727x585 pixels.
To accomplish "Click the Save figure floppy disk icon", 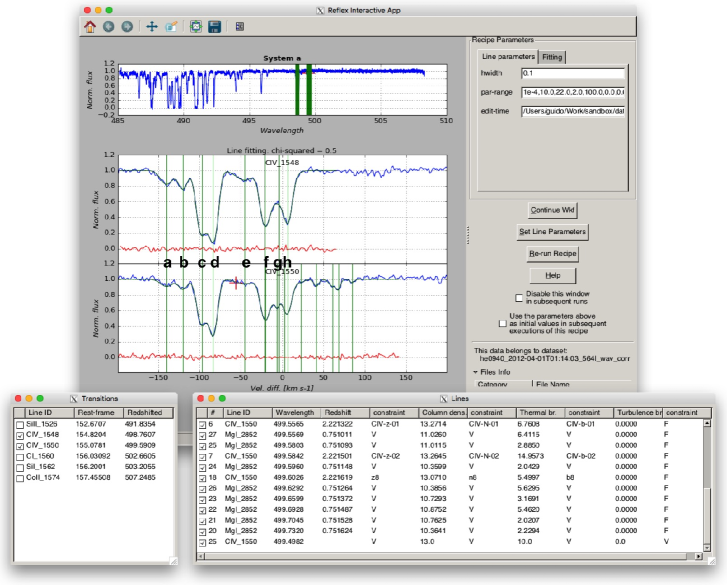I will [x=214, y=26].
